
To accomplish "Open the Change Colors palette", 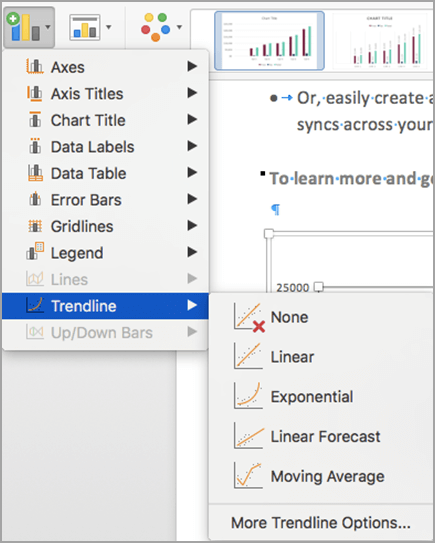I will pos(161,27).
